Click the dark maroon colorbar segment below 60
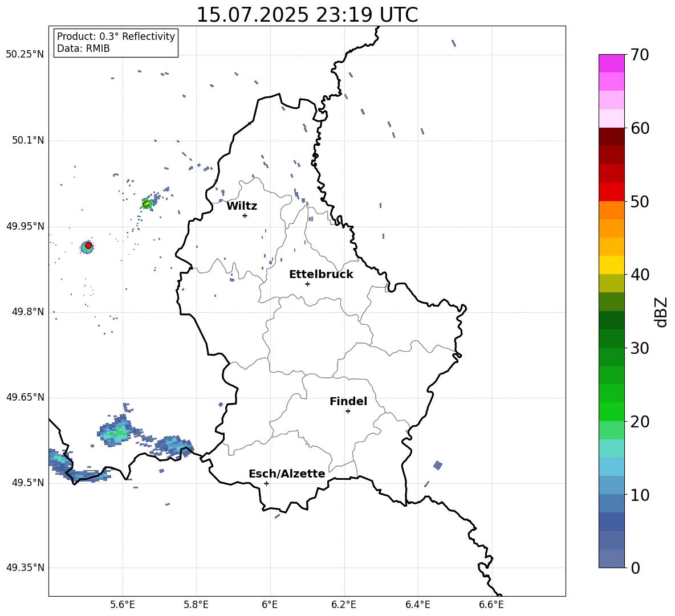Screen dimensions: 675x616 tap(611, 137)
